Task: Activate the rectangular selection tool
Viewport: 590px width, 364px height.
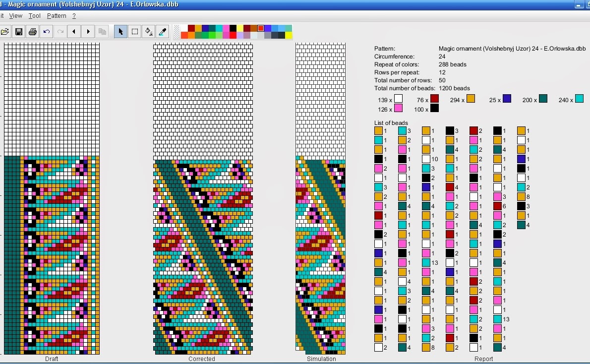Action: (x=134, y=32)
